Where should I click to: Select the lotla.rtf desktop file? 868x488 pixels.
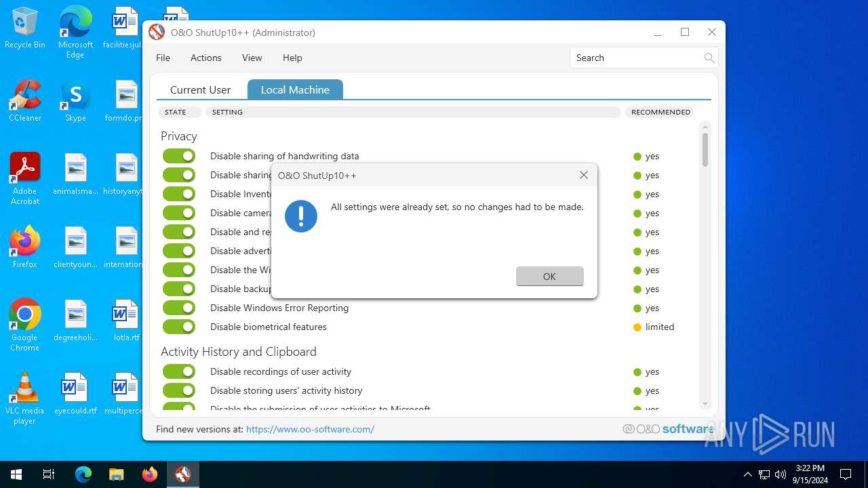pos(125,321)
